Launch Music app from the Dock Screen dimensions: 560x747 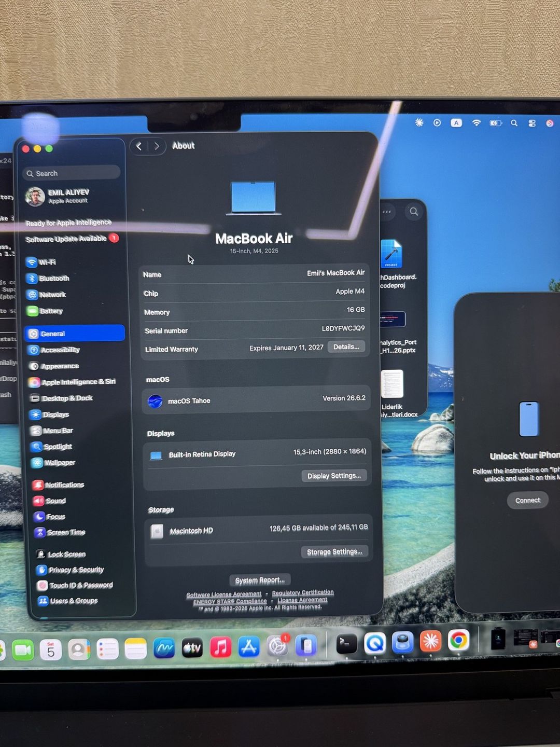pos(221,647)
